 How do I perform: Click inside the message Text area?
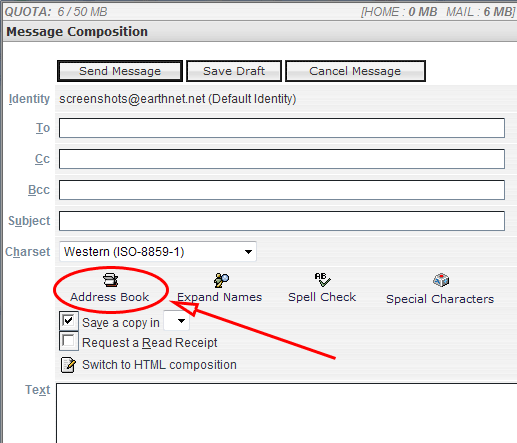[x=286, y=413]
